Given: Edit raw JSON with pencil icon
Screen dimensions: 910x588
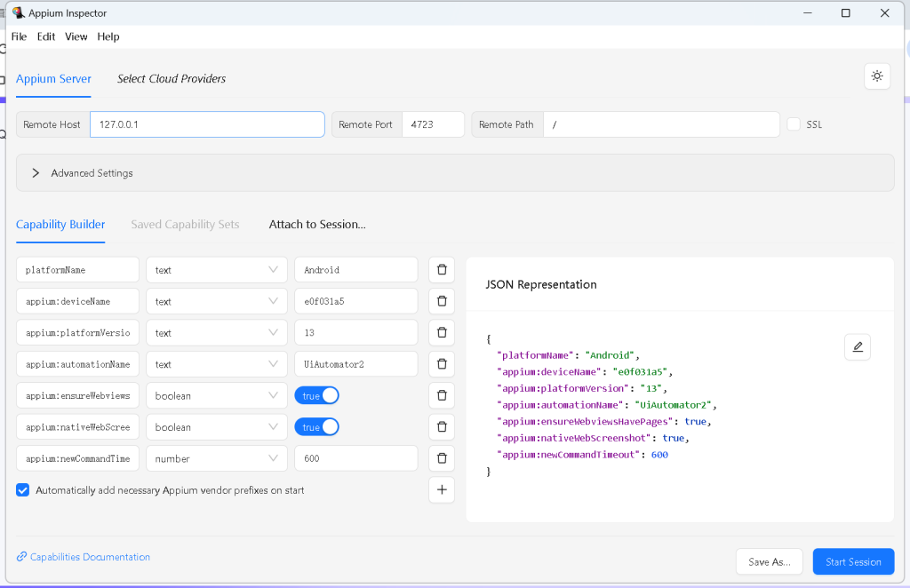Looking at the screenshot, I should point(858,346).
